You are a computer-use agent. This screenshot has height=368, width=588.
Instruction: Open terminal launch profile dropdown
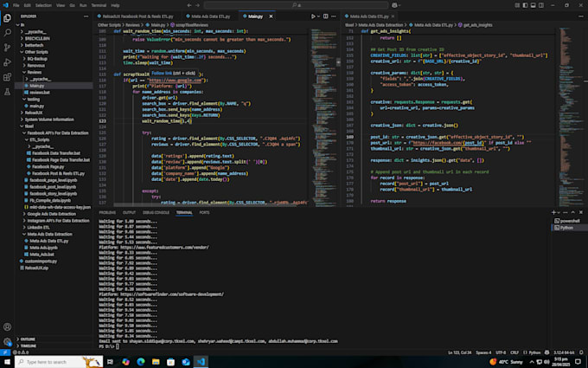(559, 212)
